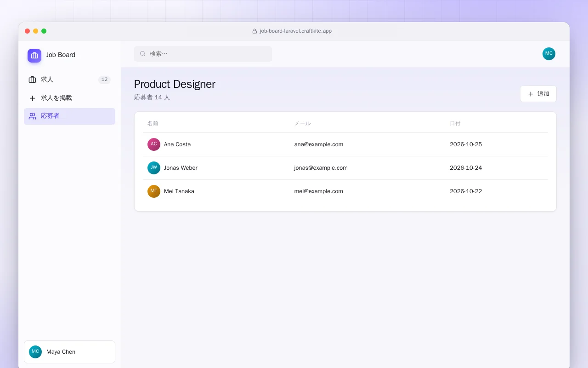Select the name Jonas Weber
The height and width of the screenshot is (368, 588).
(181, 168)
